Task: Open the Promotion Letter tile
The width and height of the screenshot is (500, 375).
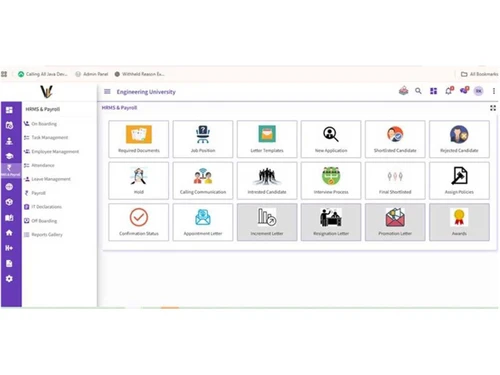Action: click(395, 222)
